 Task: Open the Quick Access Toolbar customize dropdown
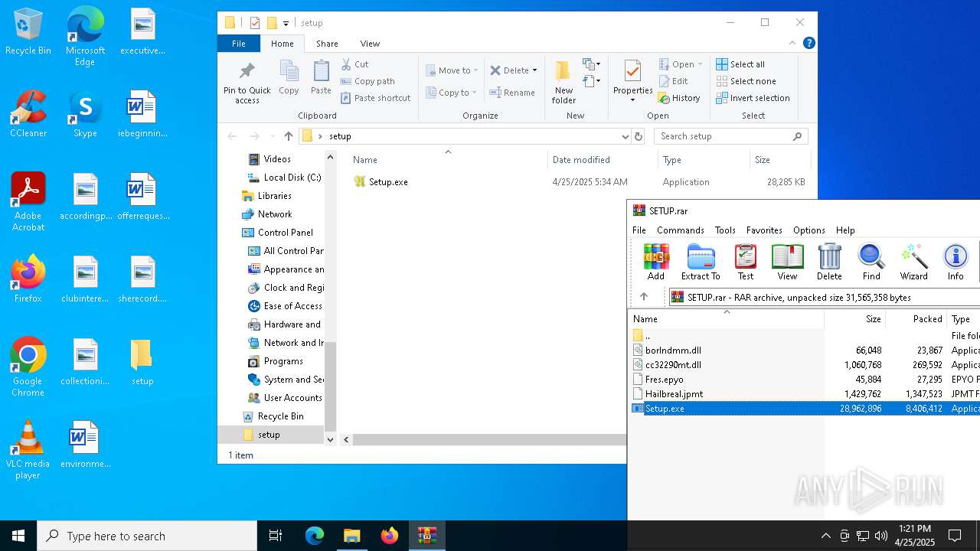[286, 23]
